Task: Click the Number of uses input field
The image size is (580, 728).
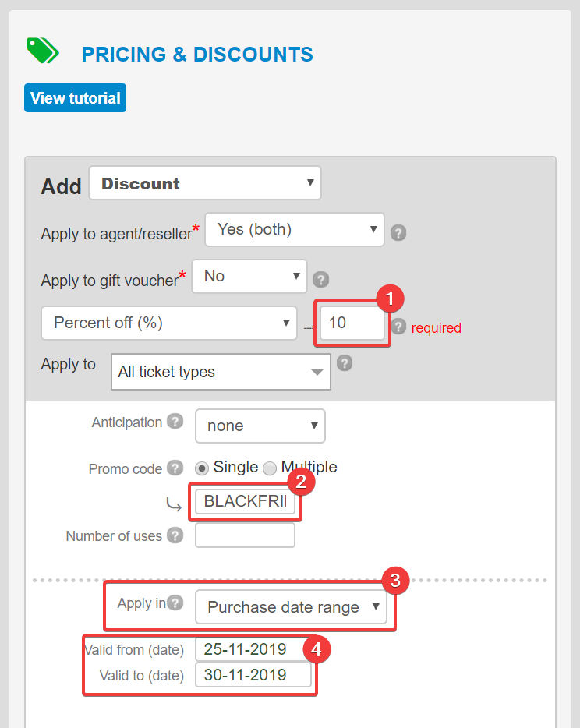Action: coord(245,535)
